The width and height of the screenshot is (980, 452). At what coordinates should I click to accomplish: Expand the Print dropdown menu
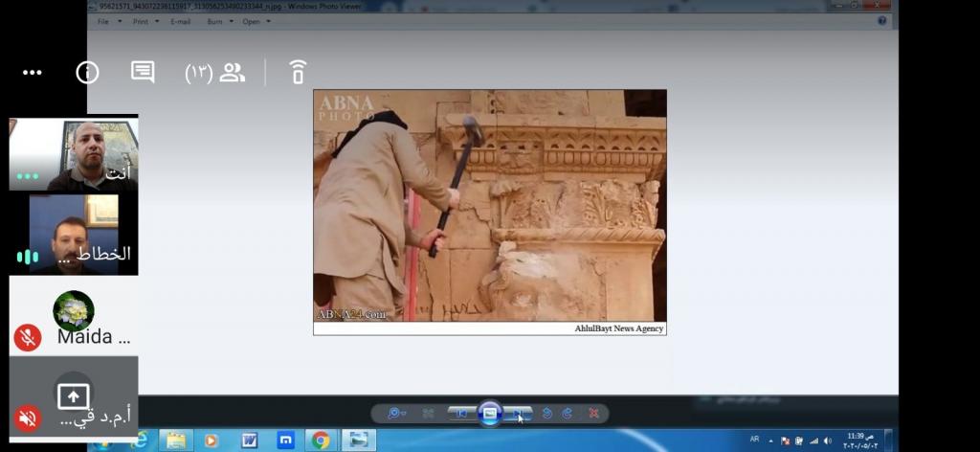coord(144,21)
